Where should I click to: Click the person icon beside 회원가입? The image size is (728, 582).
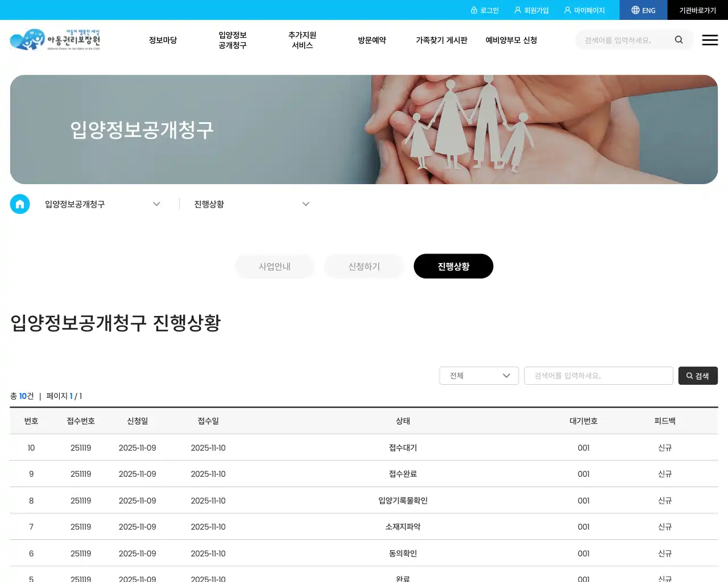click(517, 10)
